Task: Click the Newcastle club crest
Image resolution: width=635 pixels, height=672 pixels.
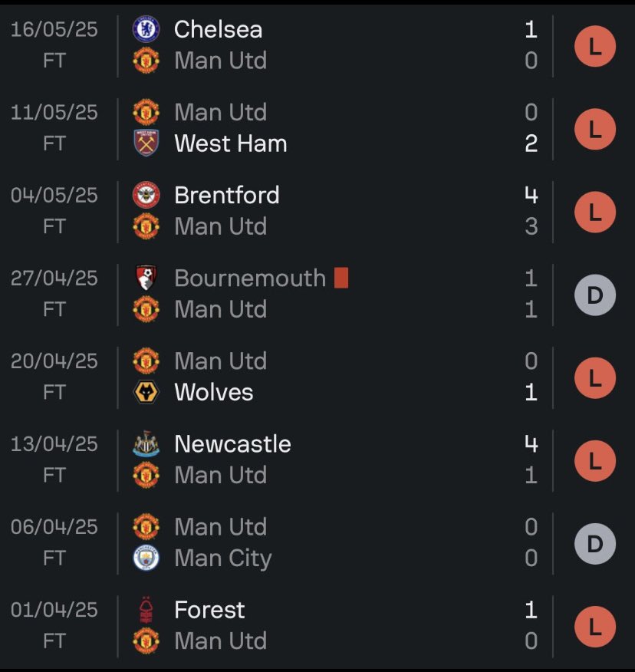Action: (x=146, y=443)
